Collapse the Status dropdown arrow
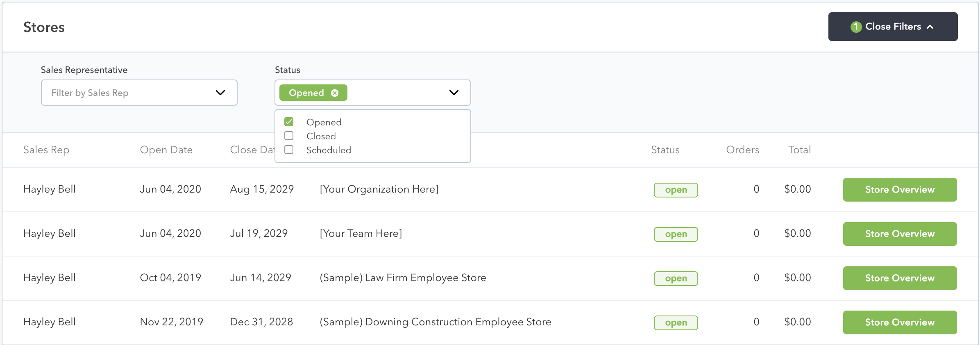Image resolution: width=980 pixels, height=345 pixels. [454, 93]
